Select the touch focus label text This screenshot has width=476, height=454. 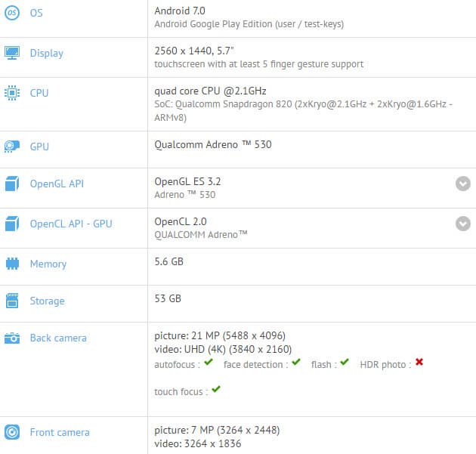coord(181,392)
